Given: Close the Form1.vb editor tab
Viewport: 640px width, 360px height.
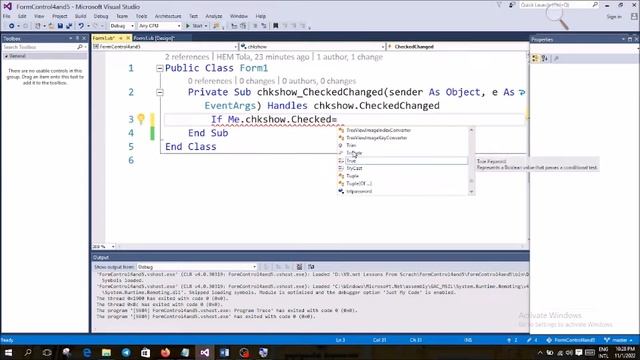Looking at the screenshot, I should 128,38.
